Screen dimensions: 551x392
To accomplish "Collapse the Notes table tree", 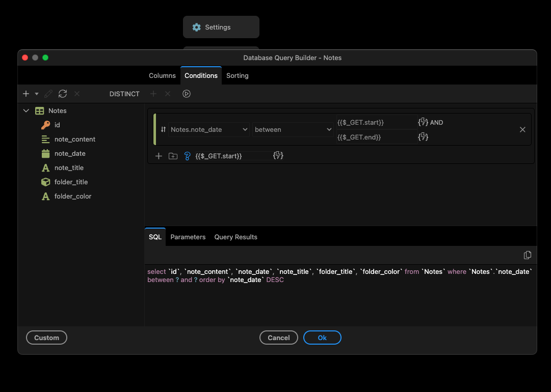I will click(x=26, y=110).
